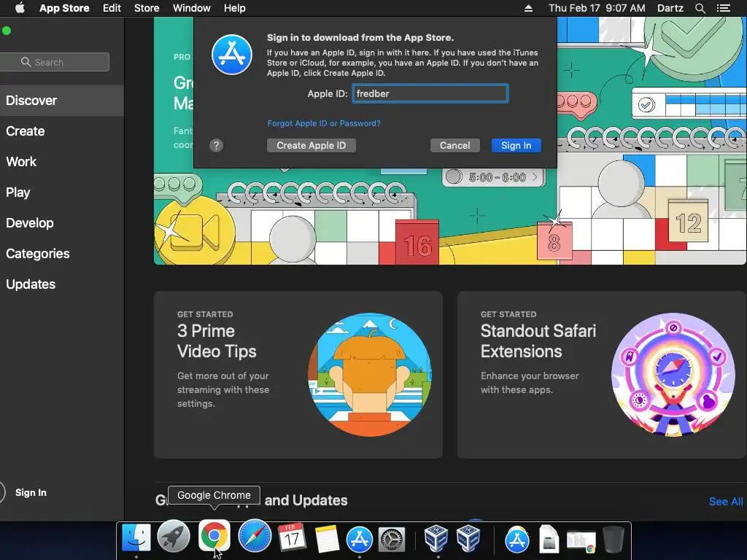This screenshot has width=747, height=560.
Task: Open Google Chrome from the dock
Action: (214, 534)
